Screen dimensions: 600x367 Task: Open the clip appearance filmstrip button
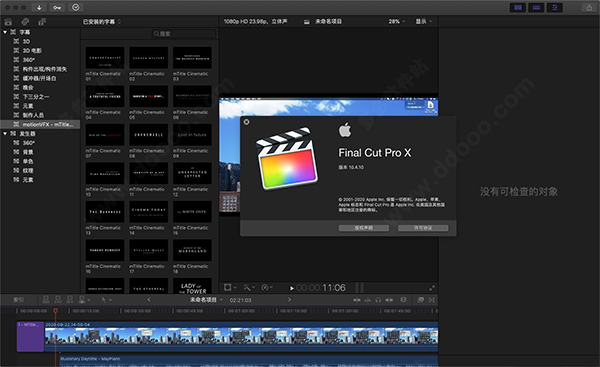pos(403,300)
